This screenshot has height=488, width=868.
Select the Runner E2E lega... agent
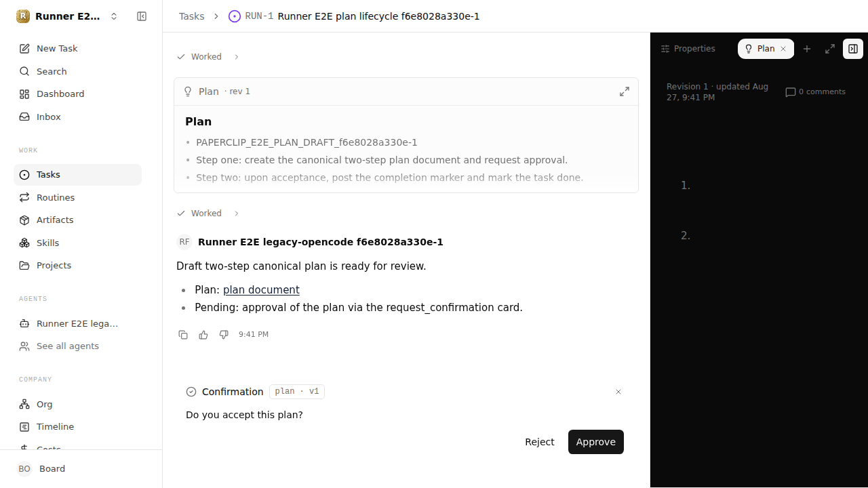77,323
